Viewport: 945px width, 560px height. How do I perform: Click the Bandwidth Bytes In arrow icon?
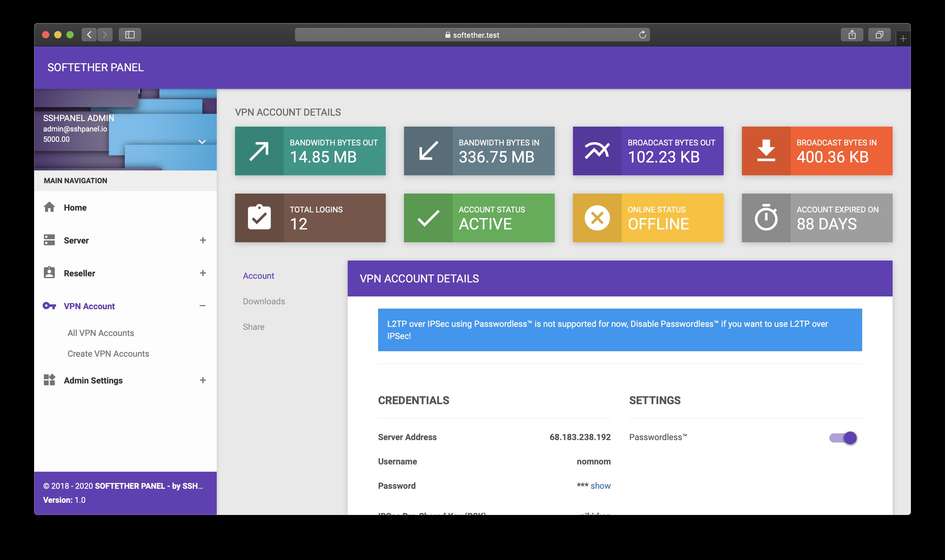click(x=428, y=151)
